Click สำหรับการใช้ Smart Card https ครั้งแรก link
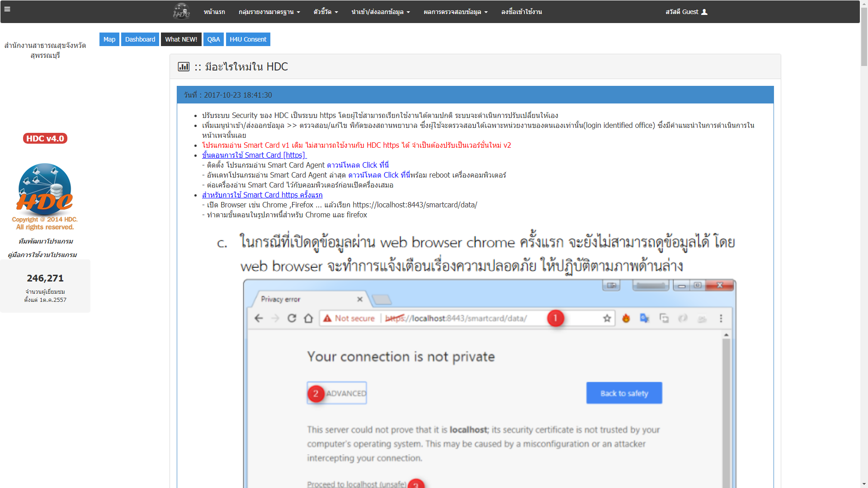The width and height of the screenshot is (868, 488). coord(262,195)
